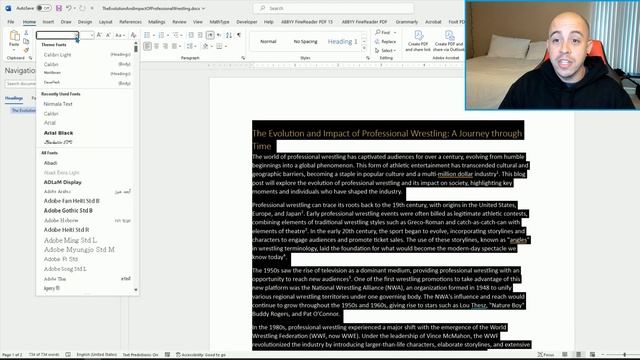This screenshot has width=640, height=360.
Task: Apply the Normal style
Action: tap(268, 41)
